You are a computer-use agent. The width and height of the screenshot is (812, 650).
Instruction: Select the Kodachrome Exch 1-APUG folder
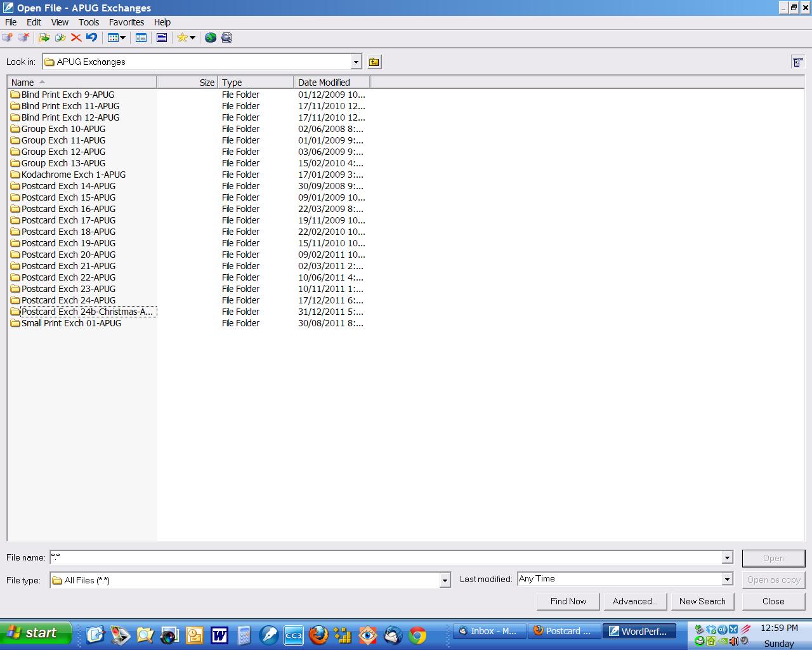point(73,175)
